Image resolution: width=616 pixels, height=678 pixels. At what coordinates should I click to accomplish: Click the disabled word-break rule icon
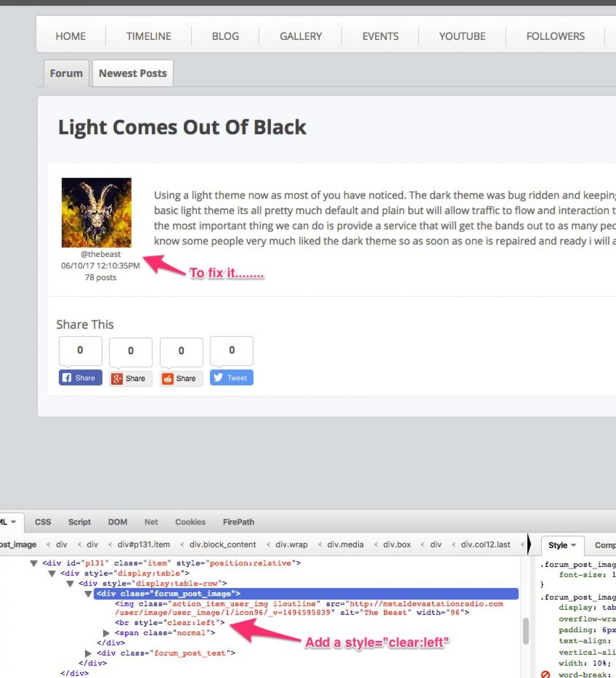point(545,675)
